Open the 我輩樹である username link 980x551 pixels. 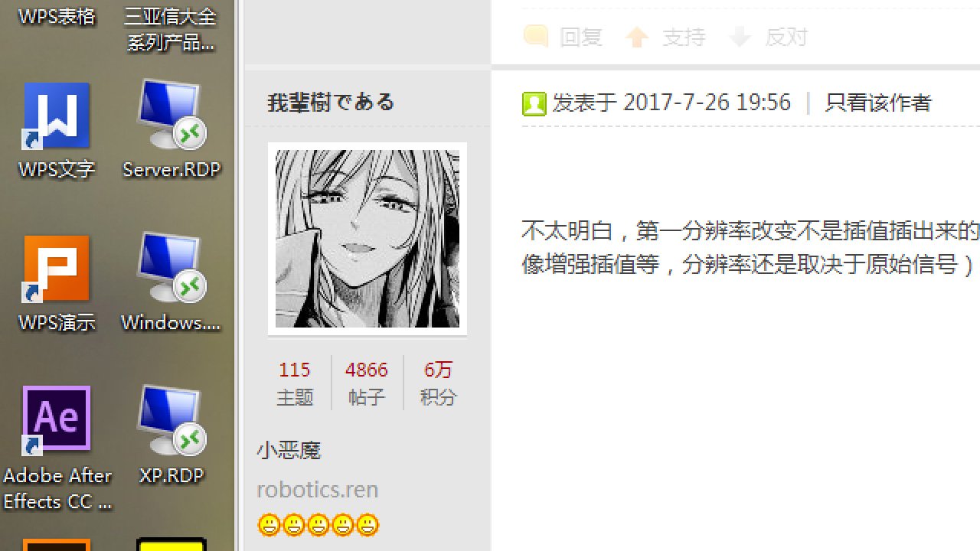(x=331, y=102)
